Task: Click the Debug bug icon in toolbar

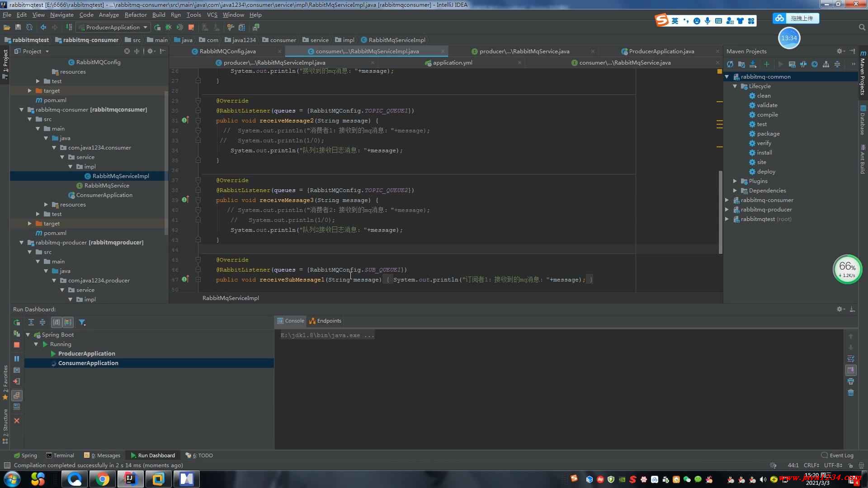Action: [x=169, y=27]
